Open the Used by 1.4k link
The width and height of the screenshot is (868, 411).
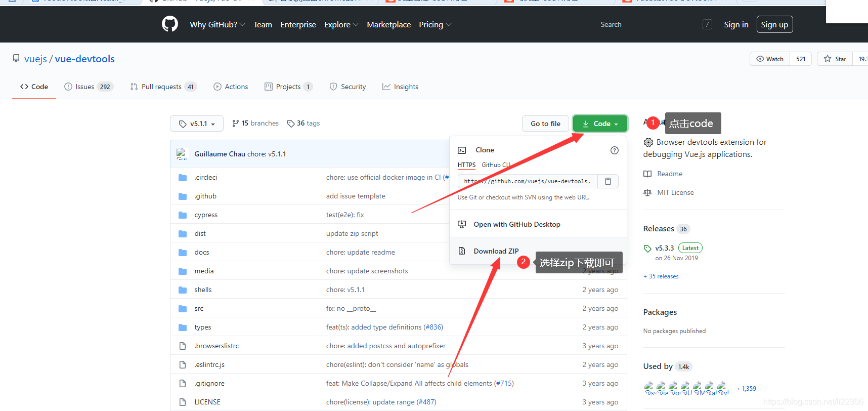click(x=667, y=366)
